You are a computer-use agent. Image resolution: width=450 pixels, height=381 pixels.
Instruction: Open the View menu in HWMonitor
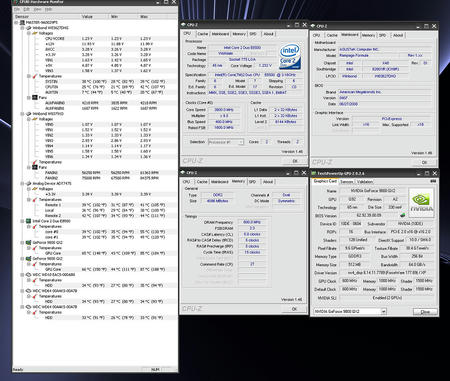[38, 9]
